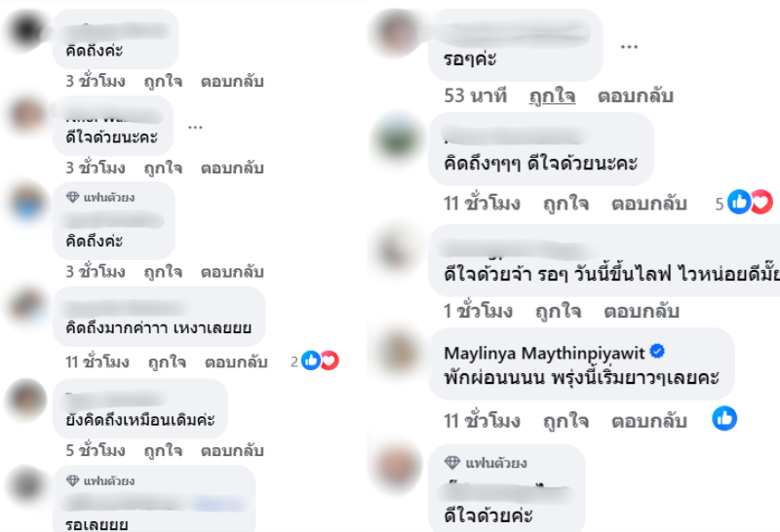The height and width of the screenshot is (532, 780).
Task: Click top fan diamond badge above รอเลยยย
Action: (x=72, y=480)
